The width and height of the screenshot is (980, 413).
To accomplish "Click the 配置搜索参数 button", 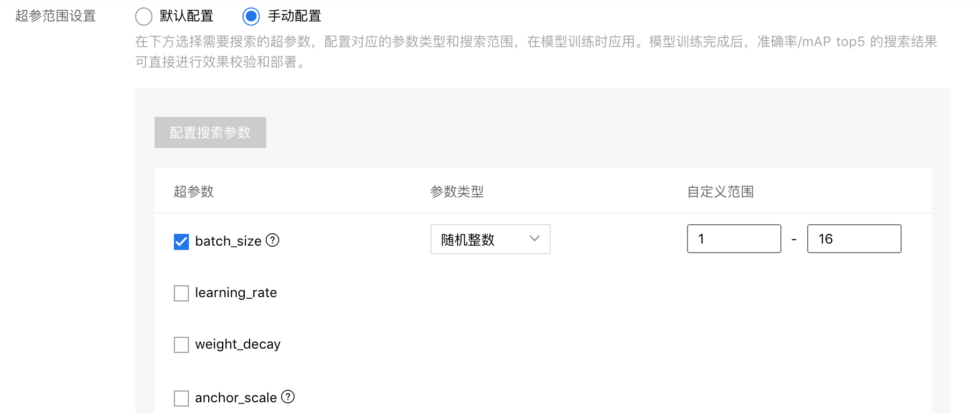I will 210,132.
